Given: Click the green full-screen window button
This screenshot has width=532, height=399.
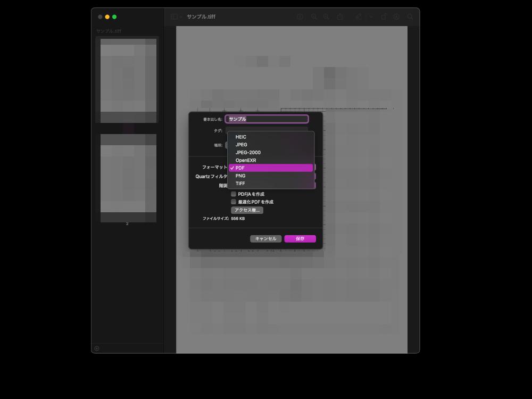Looking at the screenshot, I should pyautogui.click(x=114, y=16).
